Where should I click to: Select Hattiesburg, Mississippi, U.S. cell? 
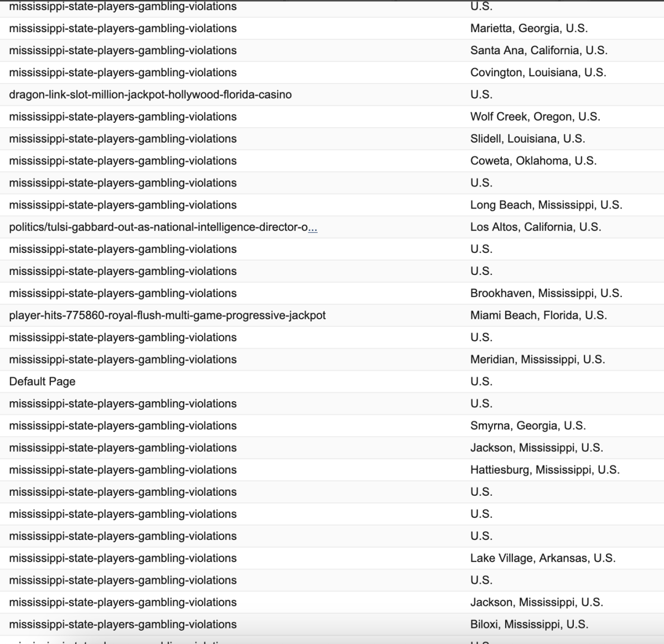click(545, 470)
